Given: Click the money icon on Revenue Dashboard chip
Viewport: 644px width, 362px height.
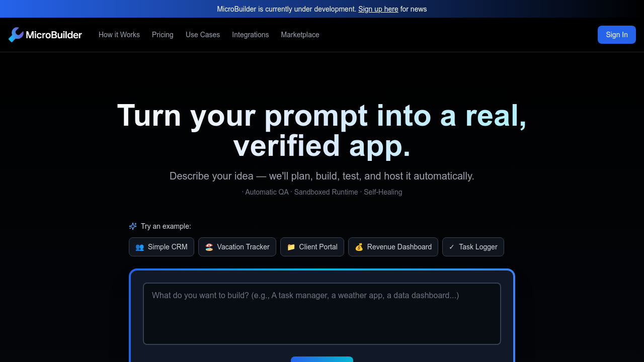Looking at the screenshot, I should (359, 247).
